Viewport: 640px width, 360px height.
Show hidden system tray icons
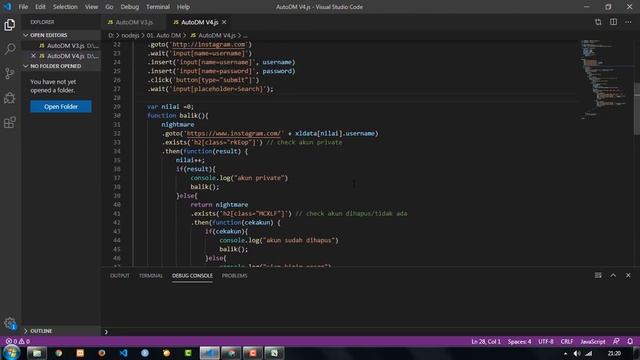click(x=565, y=354)
